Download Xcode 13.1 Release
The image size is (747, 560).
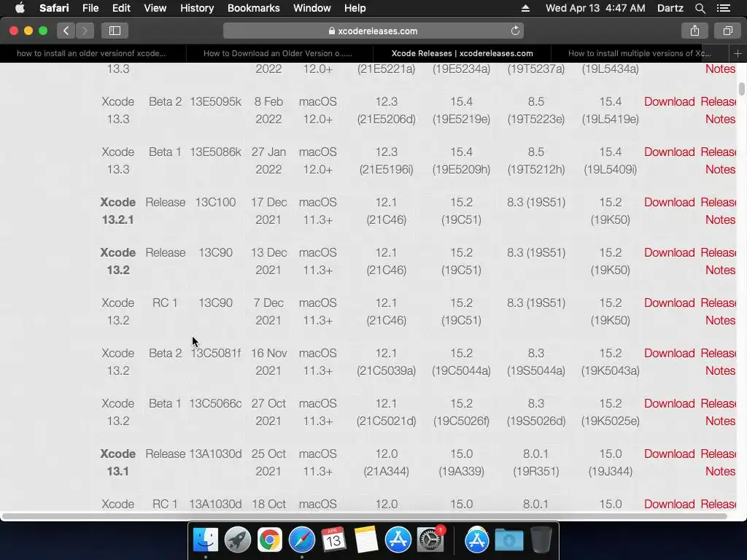(x=670, y=454)
